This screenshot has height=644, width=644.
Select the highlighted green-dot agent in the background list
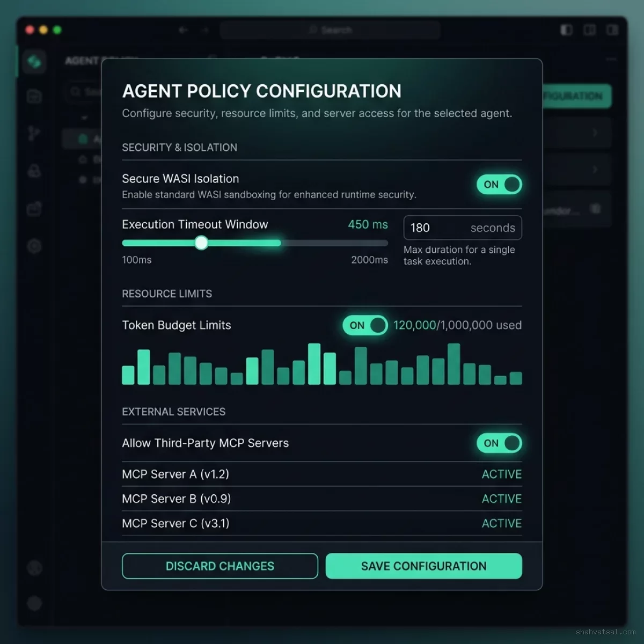click(x=82, y=139)
